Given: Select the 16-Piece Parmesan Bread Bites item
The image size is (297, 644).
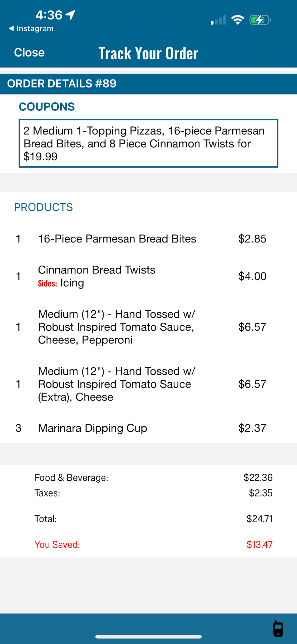Looking at the screenshot, I should 117,239.
